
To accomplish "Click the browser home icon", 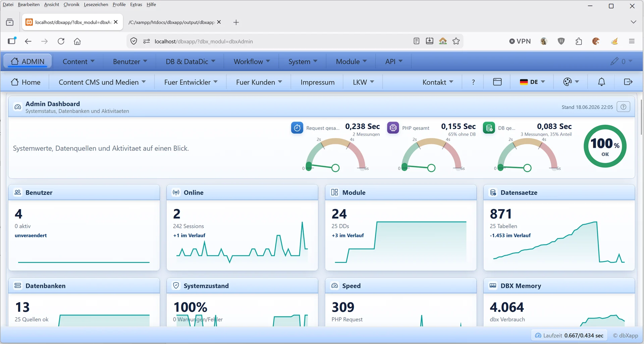I will tap(77, 41).
